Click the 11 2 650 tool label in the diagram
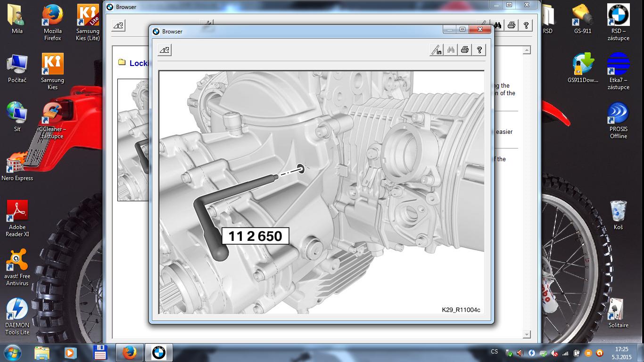The height and width of the screenshot is (362, 644). coord(255,236)
